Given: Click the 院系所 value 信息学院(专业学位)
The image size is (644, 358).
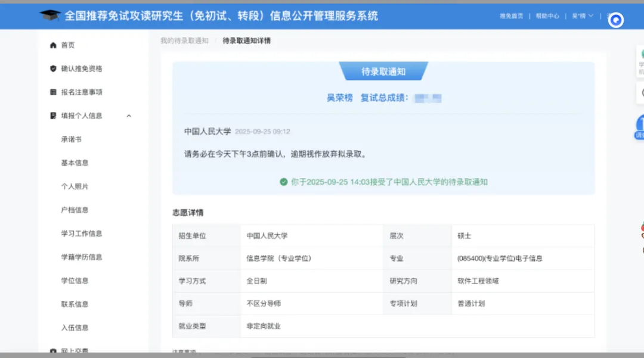Looking at the screenshot, I should coord(278,259).
